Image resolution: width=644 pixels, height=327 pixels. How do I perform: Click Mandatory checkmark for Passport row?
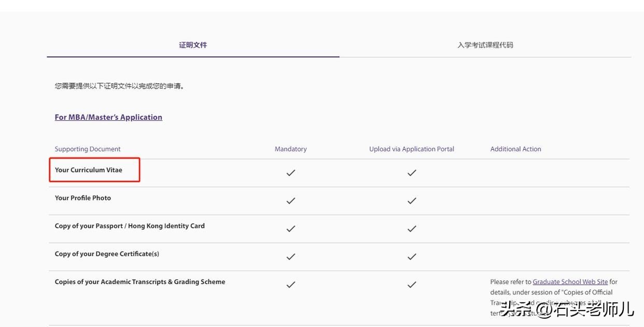tap(291, 229)
